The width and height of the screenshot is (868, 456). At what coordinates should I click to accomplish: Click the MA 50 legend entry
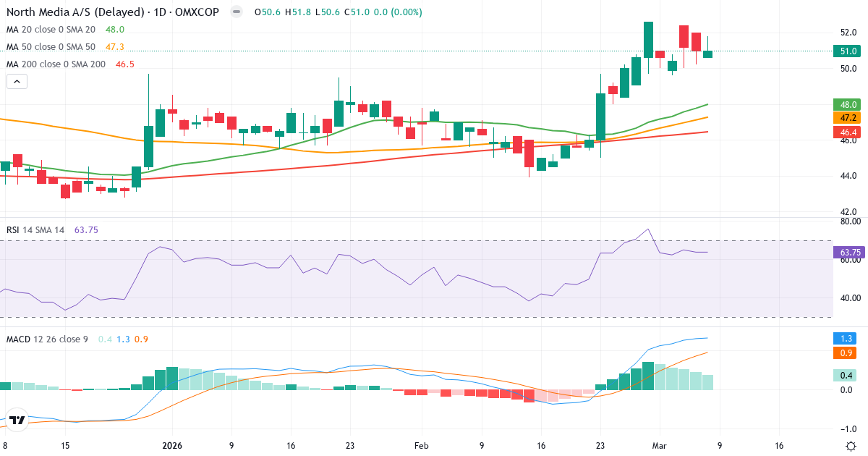click(x=52, y=46)
